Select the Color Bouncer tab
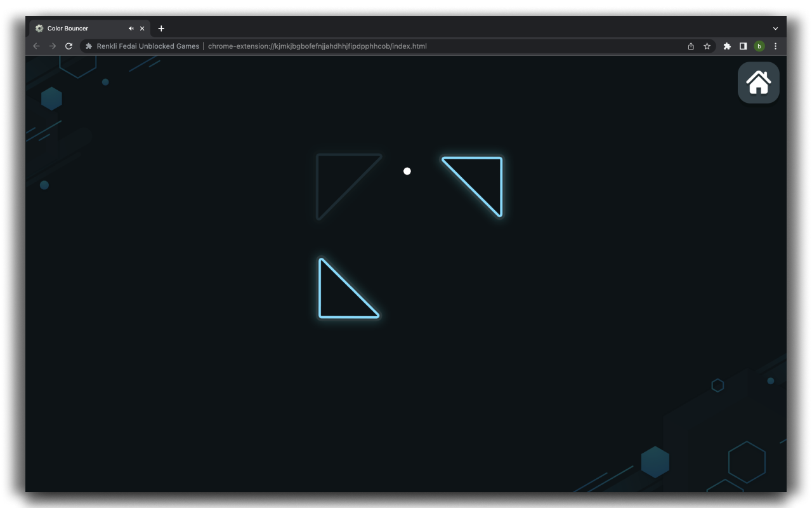This screenshot has width=812, height=508. [x=89, y=29]
